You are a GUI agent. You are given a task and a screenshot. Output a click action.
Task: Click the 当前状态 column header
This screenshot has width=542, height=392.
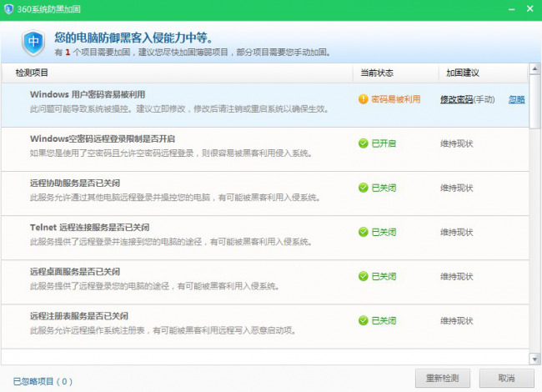tap(377, 73)
